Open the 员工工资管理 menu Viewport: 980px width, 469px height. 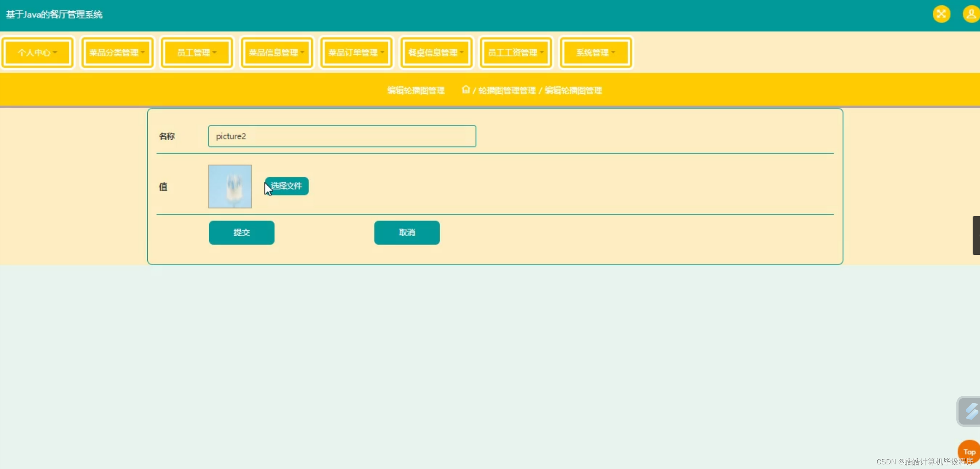pos(516,53)
